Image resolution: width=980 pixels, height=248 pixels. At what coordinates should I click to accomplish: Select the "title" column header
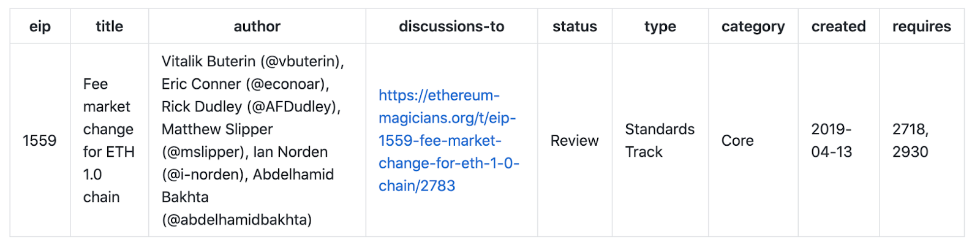[109, 26]
